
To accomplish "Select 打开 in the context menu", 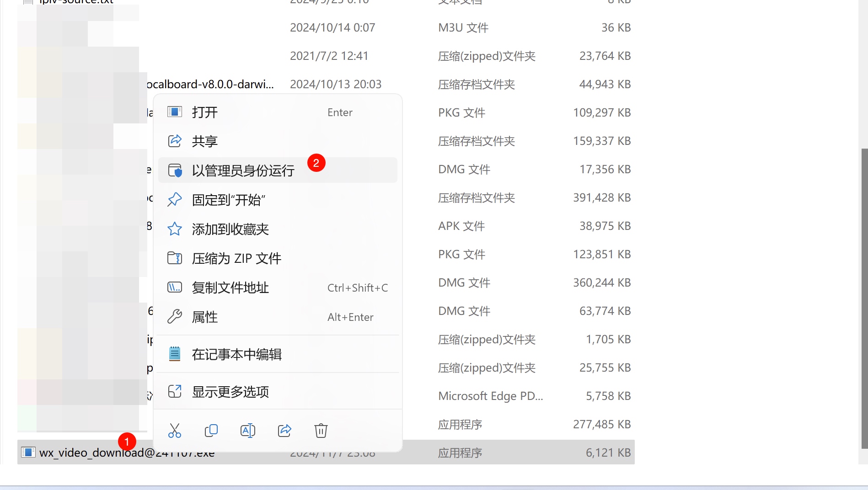I will point(278,112).
